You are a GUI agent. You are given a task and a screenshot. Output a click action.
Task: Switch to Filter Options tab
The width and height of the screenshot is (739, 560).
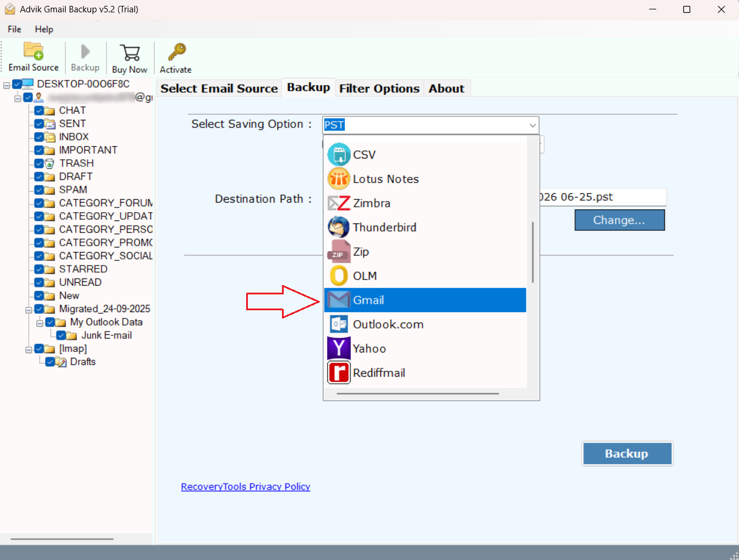tap(379, 88)
